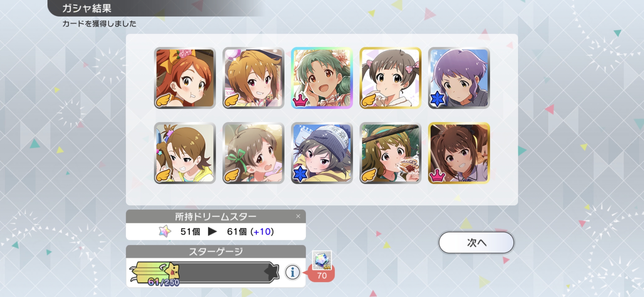Click the pink crown icon on green-haired card
The width and height of the screenshot is (644, 297).
(x=300, y=100)
